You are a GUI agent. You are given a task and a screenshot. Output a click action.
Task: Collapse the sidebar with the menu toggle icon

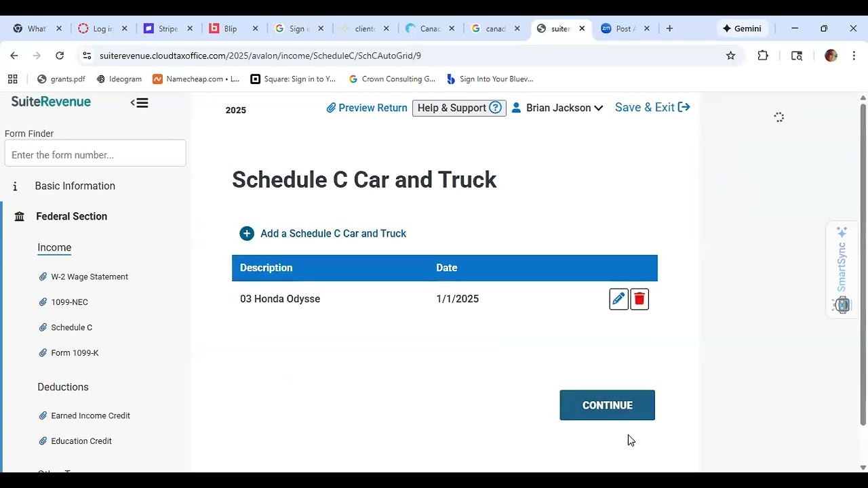[140, 103]
